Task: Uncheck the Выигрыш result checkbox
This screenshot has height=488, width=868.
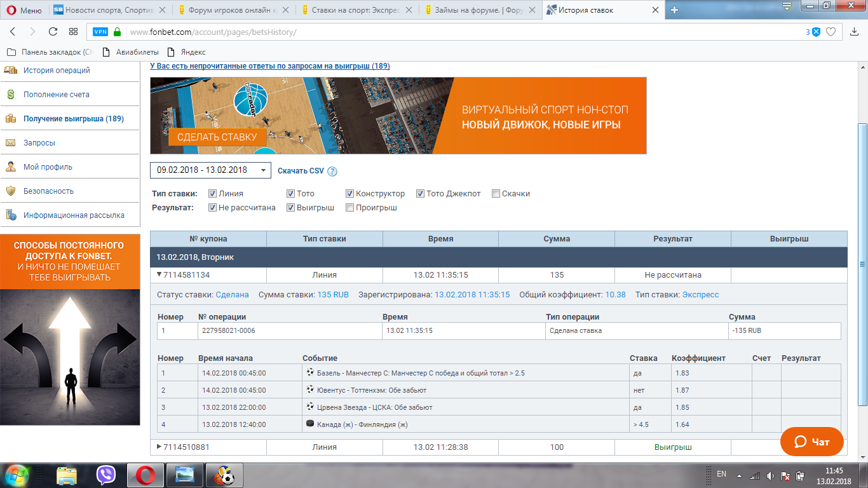Action: [x=290, y=208]
